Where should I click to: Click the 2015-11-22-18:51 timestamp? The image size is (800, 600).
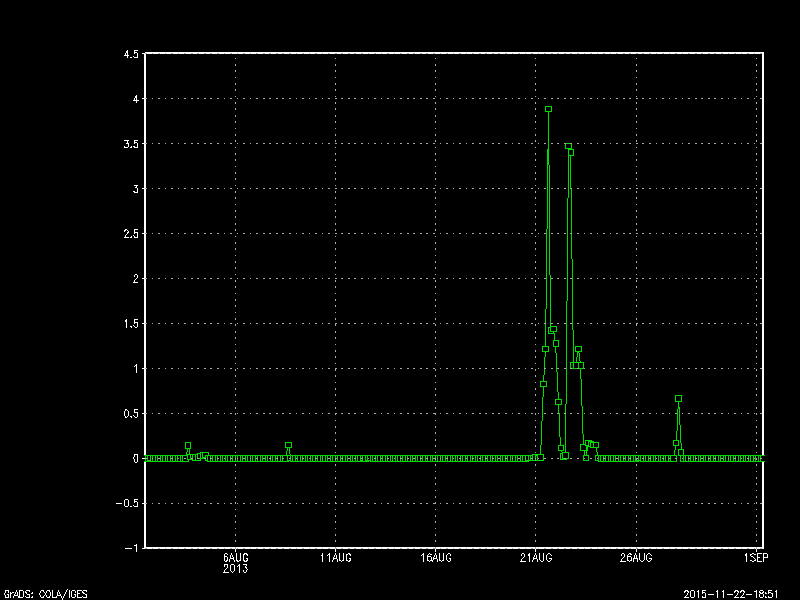pos(731,594)
